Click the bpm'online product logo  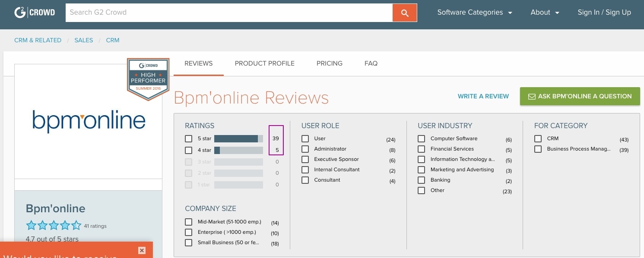click(89, 121)
